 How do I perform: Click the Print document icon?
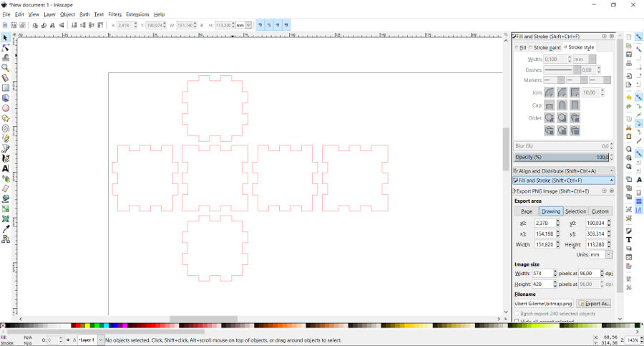click(x=629, y=64)
